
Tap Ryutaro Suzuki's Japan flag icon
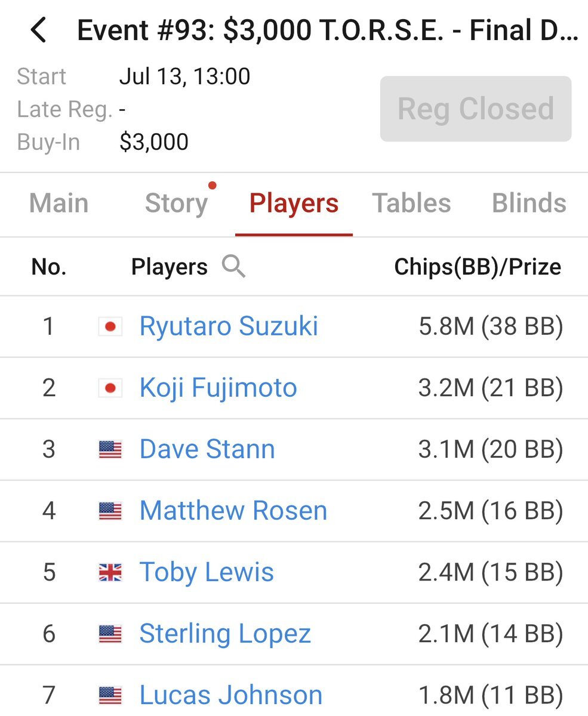(x=110, y=326)
